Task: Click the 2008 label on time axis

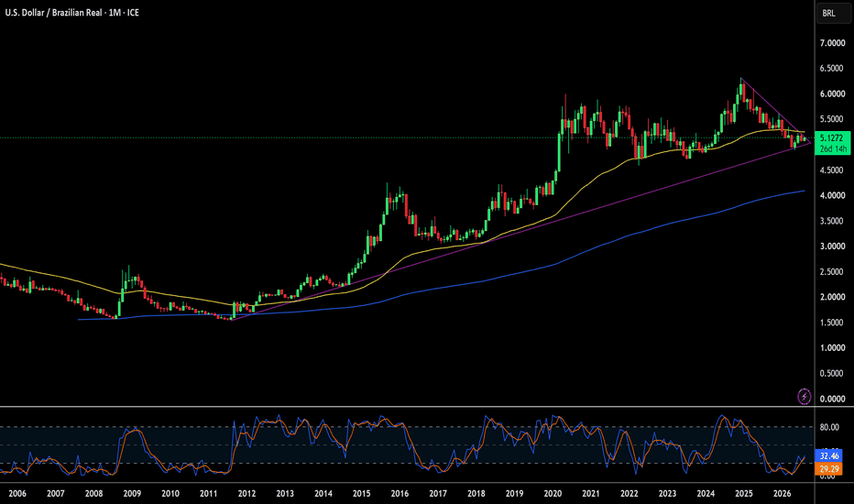Action: click(x=93, y=494)
